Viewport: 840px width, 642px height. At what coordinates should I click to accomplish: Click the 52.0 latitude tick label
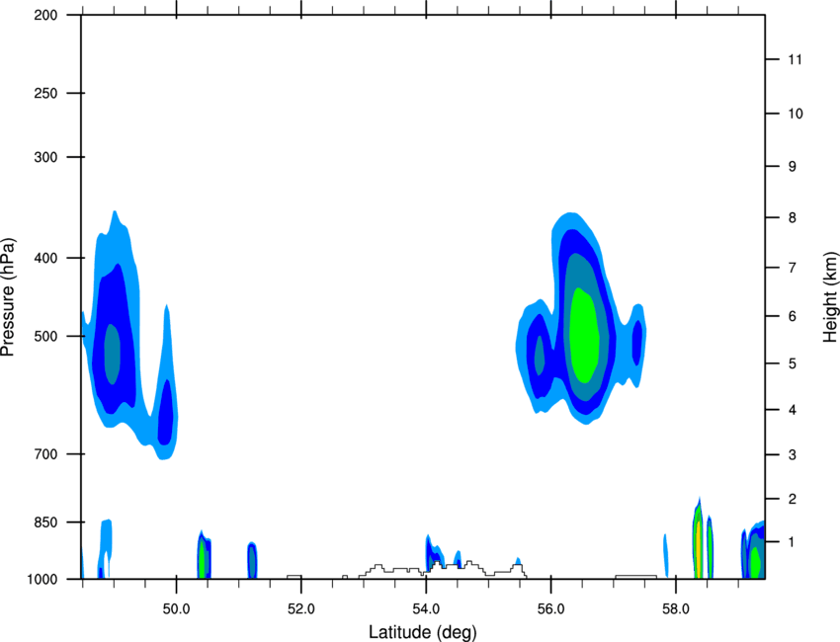click(301, 608)
